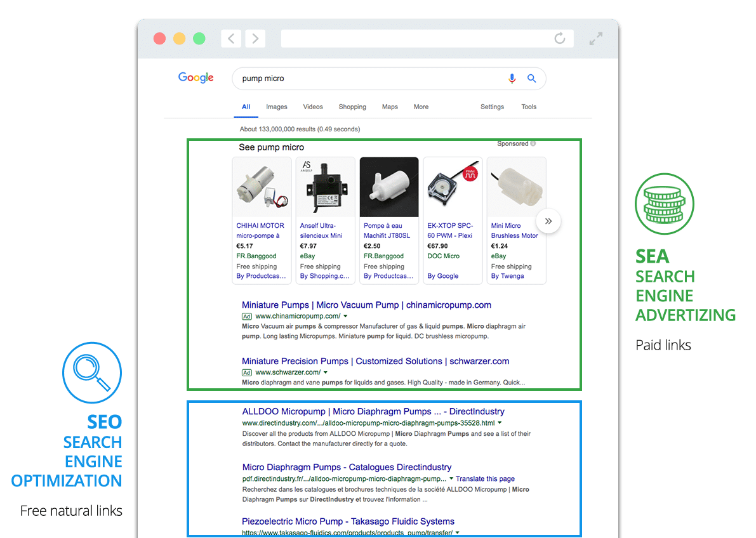Click the browser forward arrow button

click(255, 39)
